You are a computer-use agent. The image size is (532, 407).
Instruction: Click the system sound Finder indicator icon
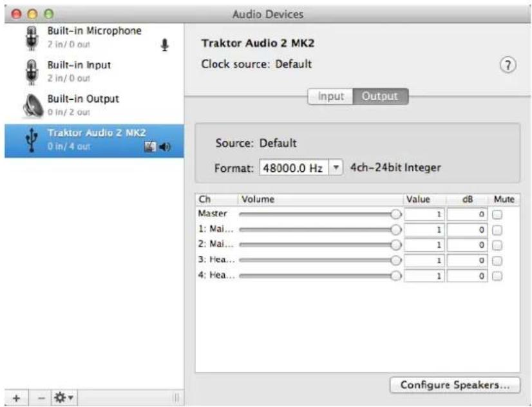point(150,147)
